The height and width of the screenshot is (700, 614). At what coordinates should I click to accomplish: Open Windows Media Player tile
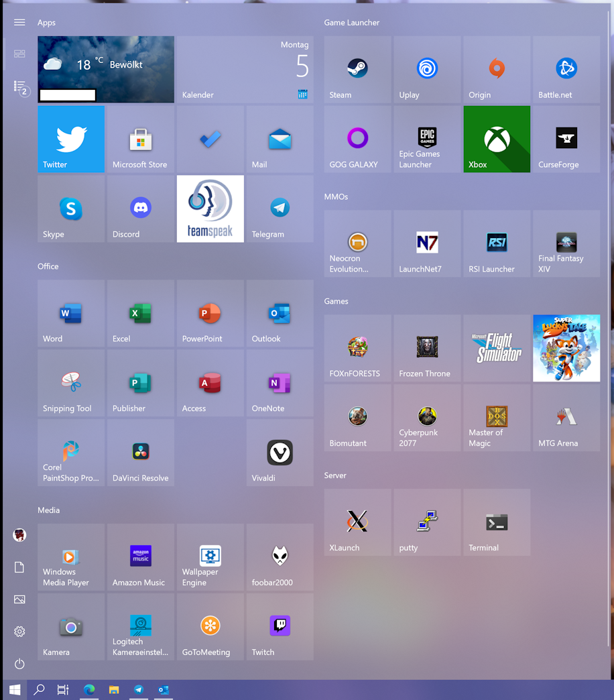click(71, 557)
